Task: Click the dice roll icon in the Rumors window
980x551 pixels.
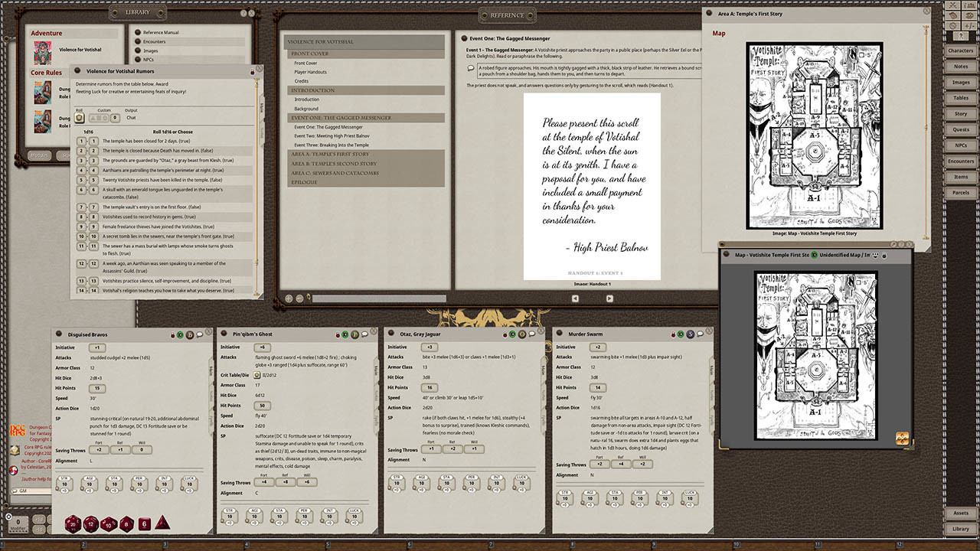Action: click(80, 117)
